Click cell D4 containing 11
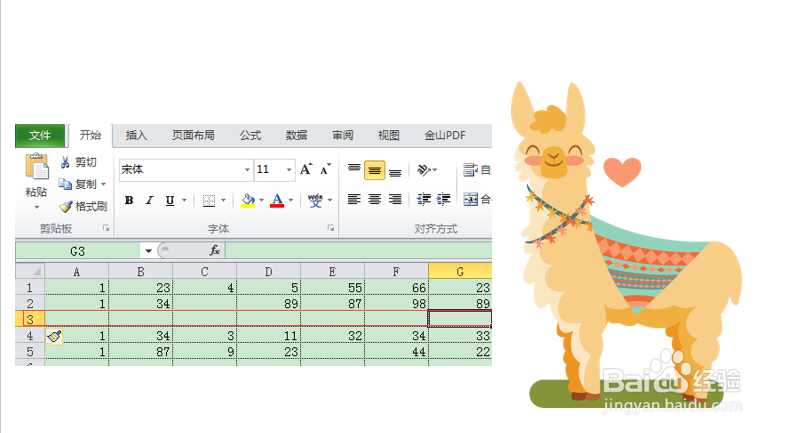This screenshot has height=433, width=785. click(x=268, y=335)
